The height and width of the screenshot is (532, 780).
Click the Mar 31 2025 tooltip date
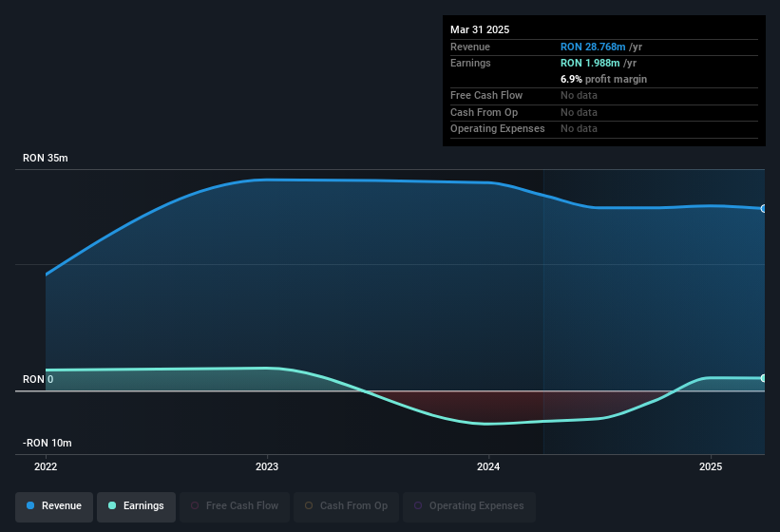tap(480, 29)
